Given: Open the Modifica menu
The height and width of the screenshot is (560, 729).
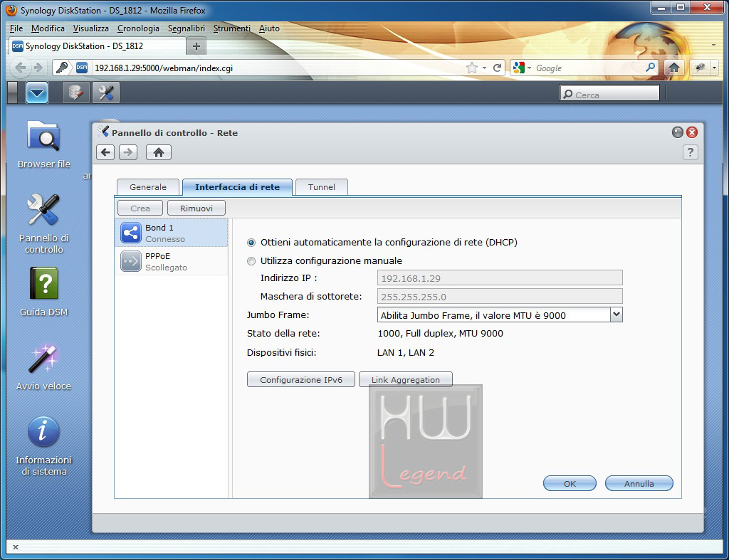Looking at the screenshot, I should pos(48,28).
